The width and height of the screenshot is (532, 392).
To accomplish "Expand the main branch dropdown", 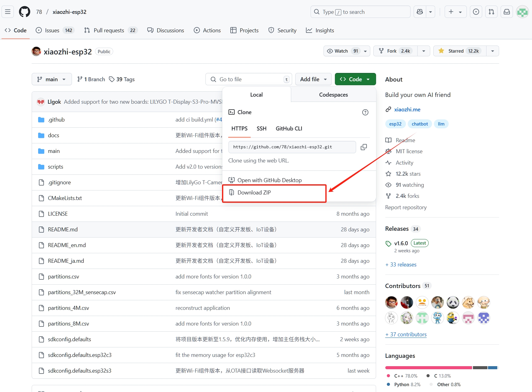I will pos(52,79).
